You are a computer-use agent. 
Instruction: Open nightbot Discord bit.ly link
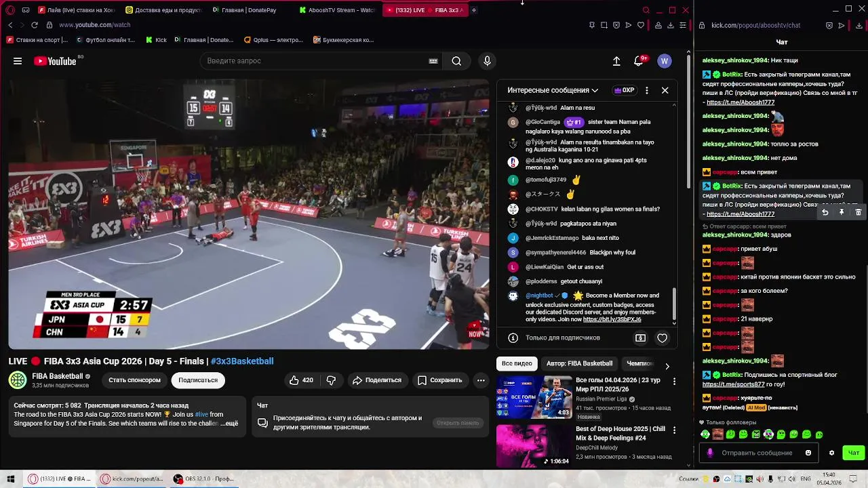612,319
